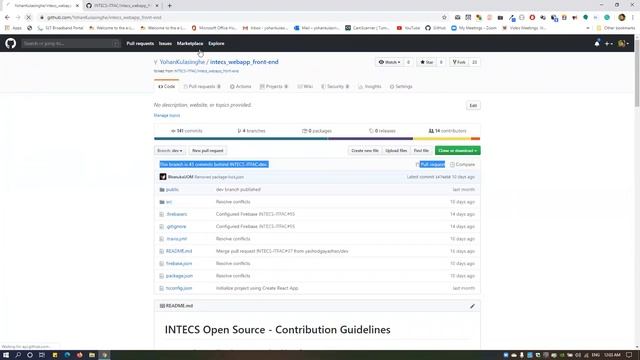Screen dimensions: 640x360
Task: Click the Create new file button
Action: (x=365, y=151)
